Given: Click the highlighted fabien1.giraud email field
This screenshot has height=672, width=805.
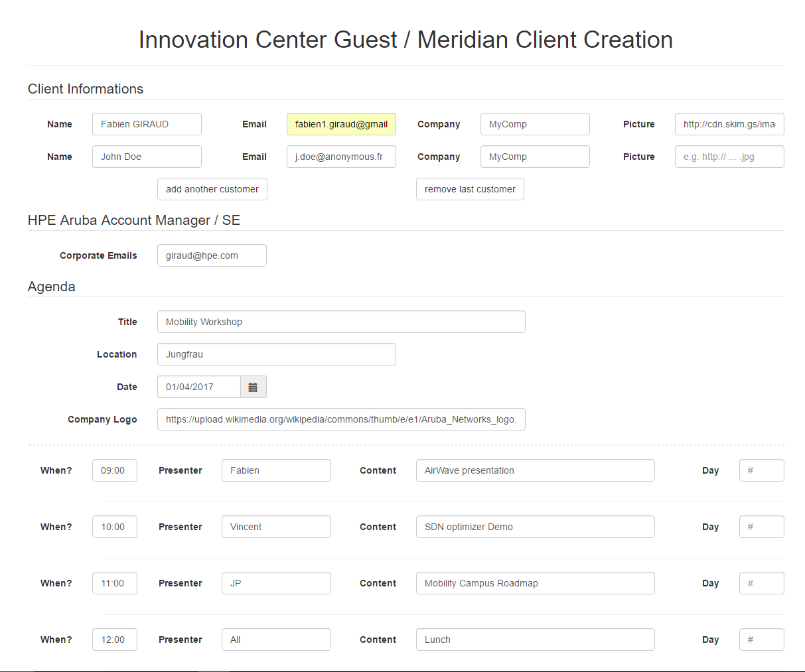Looking at the screenshot, I should coord(341,124).
